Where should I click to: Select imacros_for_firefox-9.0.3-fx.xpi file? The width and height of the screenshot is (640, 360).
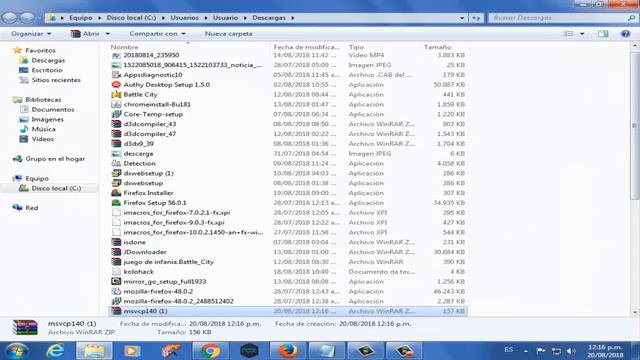pyautogui.click(x=174, y=222)
